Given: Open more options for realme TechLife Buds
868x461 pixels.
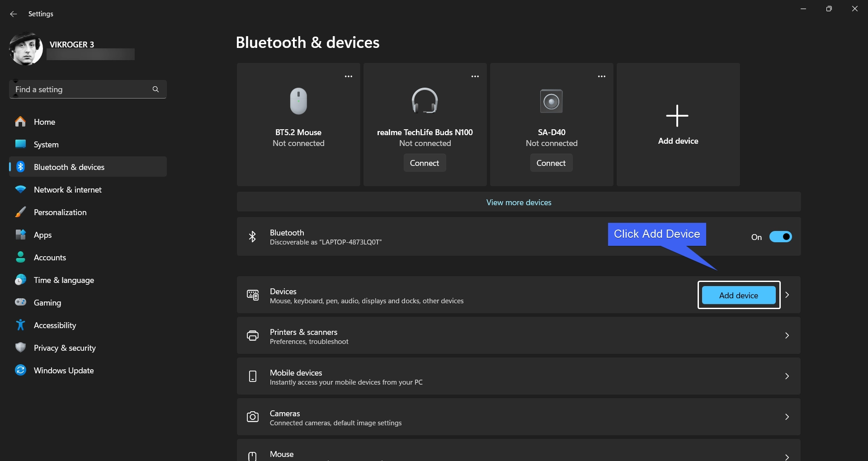Looking at the screenshot, I should pyautogui.click(x=475, y=76).
